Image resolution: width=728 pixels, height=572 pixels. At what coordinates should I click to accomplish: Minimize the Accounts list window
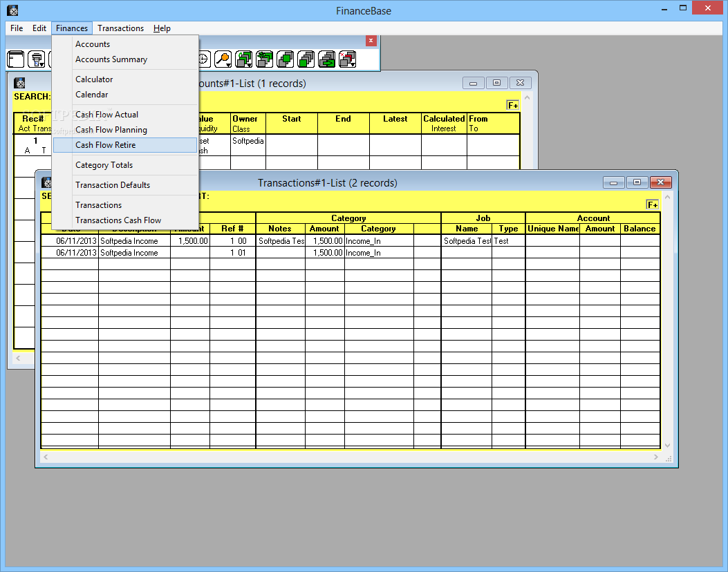473,83
